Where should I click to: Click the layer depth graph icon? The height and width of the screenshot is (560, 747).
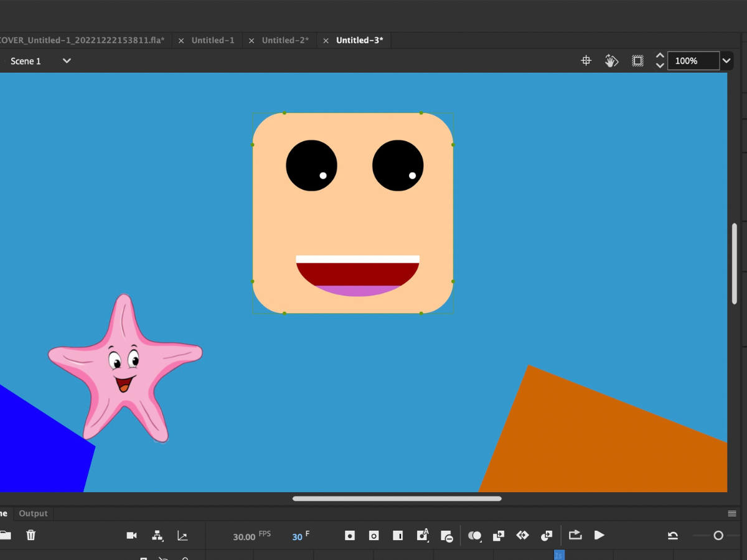pyautogui.click(x=182, y=536)
